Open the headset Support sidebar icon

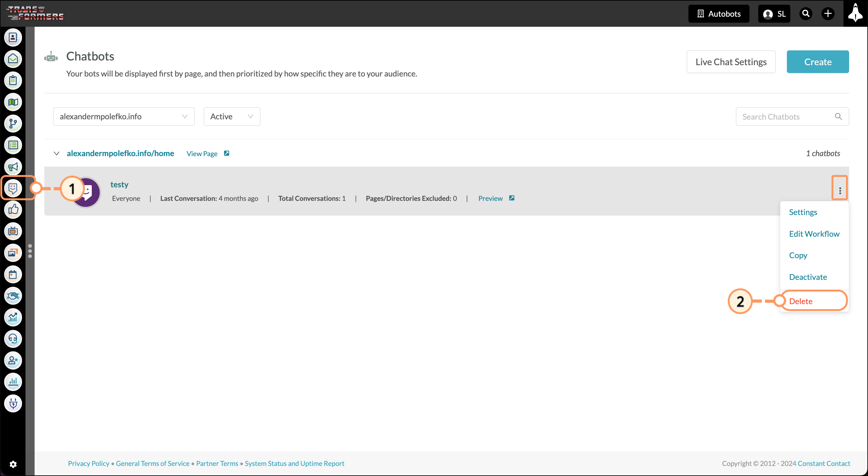tap(13, 339)
